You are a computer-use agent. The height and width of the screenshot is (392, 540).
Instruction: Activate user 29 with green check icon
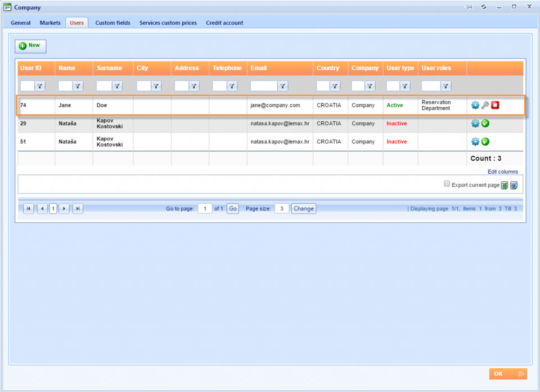point(485,123)
